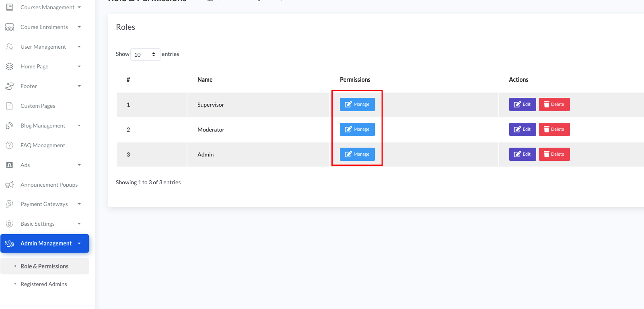Click the Announcement Popups megaphone icon
Viewport: 644px width, 309px height.
[9, 185]
